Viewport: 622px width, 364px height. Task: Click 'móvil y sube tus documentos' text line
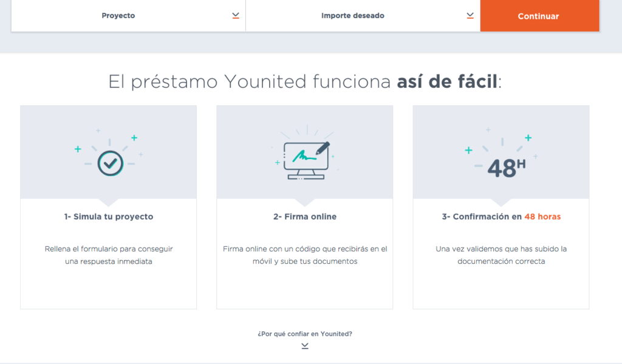[x=305, y=261]
